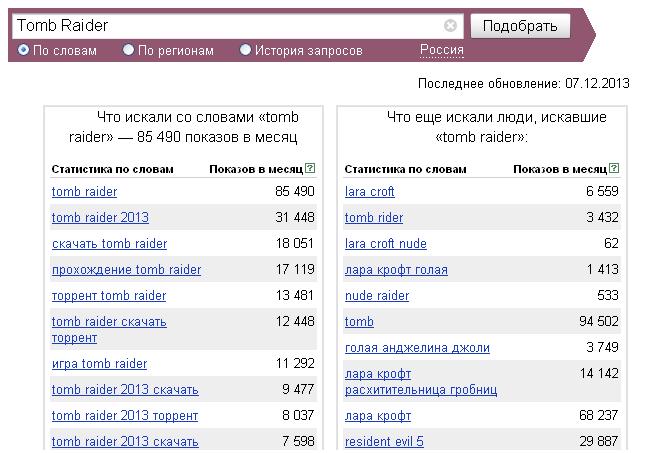Open the tomb rider link
Viewport: 645px width, 453px height.
(374, 217)
